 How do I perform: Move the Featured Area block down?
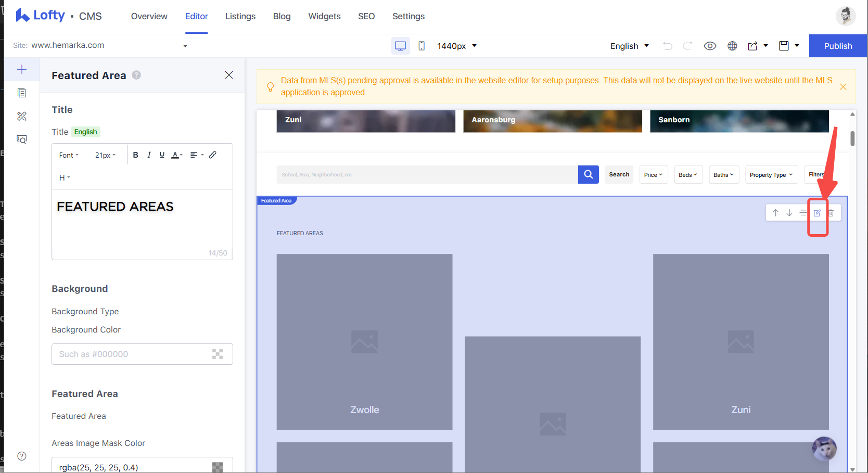point(789,213)
